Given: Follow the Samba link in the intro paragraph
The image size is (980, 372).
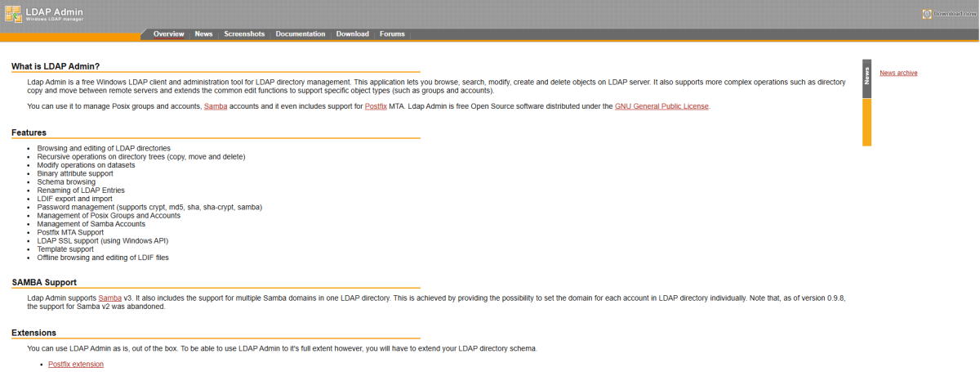Looking at the screenshot, I should (x=216, y=106).
